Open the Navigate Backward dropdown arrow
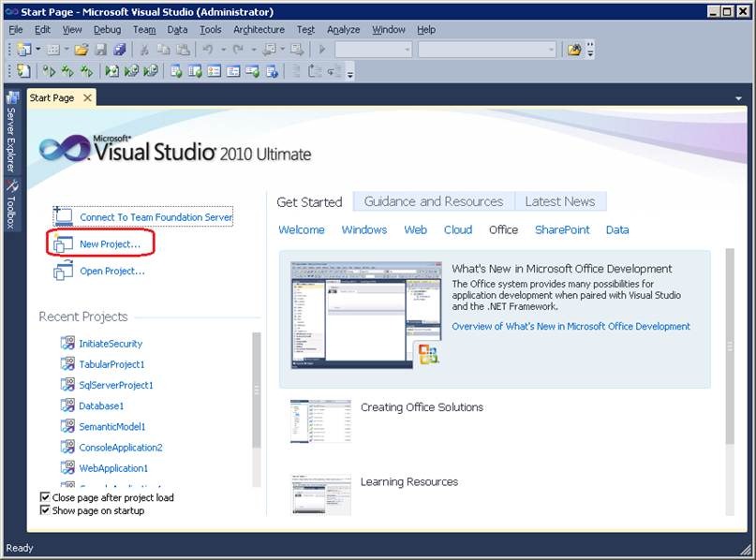756x560 pixels. [x=283, y=49]
